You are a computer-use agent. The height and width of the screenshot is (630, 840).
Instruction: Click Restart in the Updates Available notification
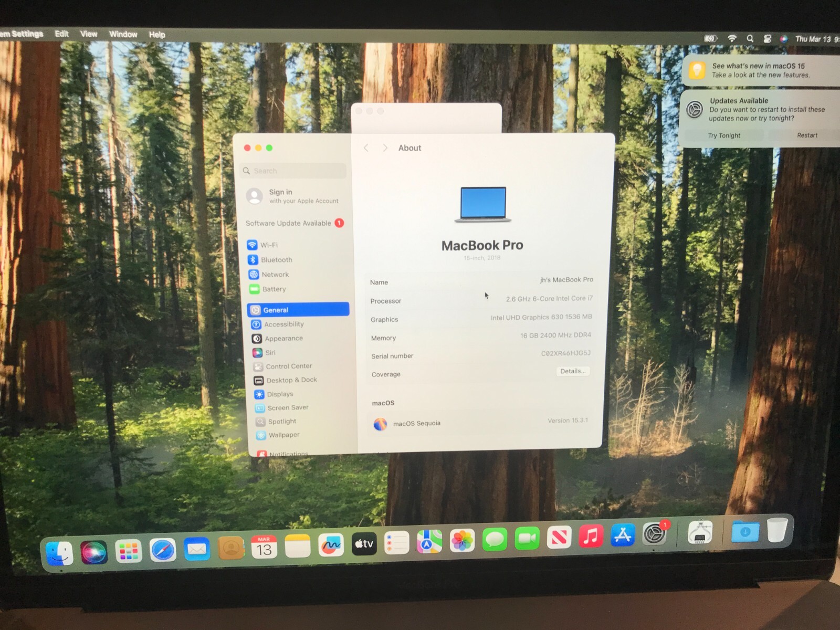point(806,135)
